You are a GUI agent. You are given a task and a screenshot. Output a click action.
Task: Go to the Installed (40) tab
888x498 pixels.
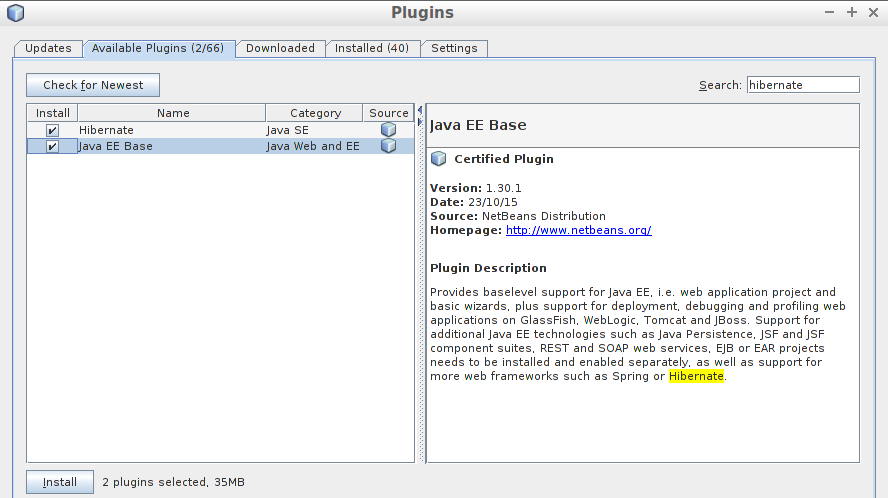pos(372,48)
